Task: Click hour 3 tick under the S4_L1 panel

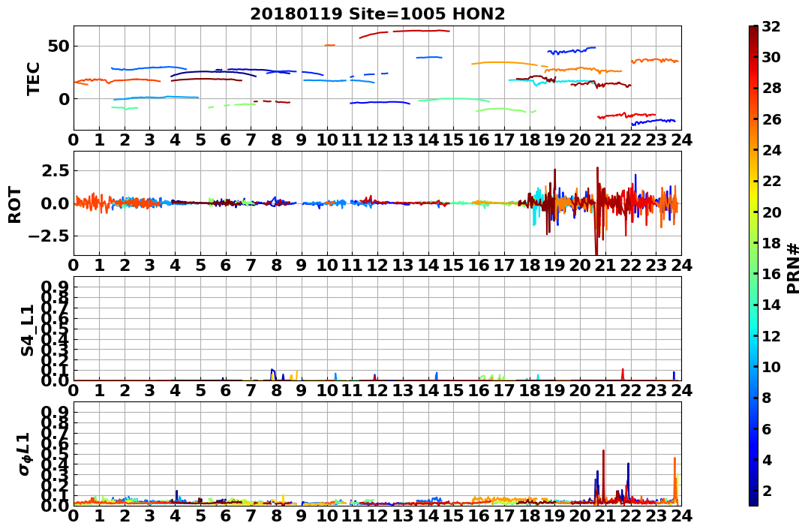Action: [x=150, y=390]
